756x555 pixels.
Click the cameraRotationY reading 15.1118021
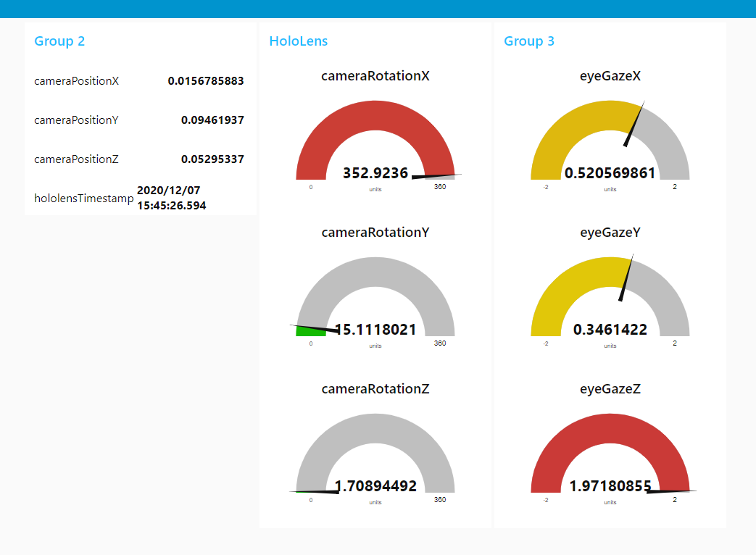pos(375,330)
